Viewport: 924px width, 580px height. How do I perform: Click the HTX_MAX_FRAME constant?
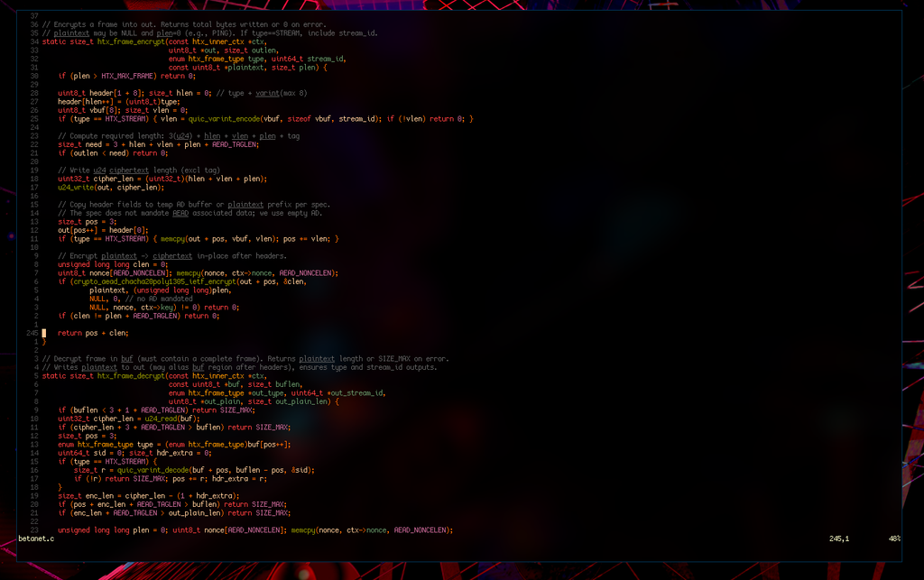tap(128, 76)
